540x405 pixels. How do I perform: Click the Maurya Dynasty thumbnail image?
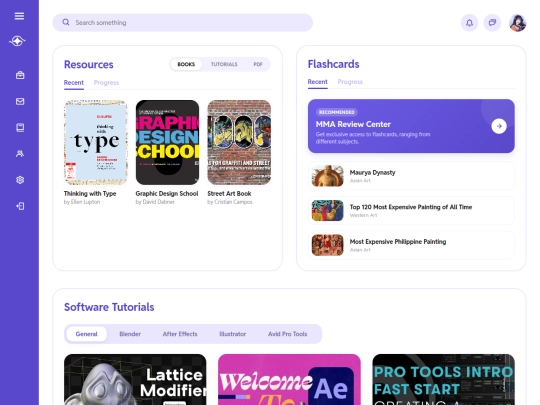(328, 176)
